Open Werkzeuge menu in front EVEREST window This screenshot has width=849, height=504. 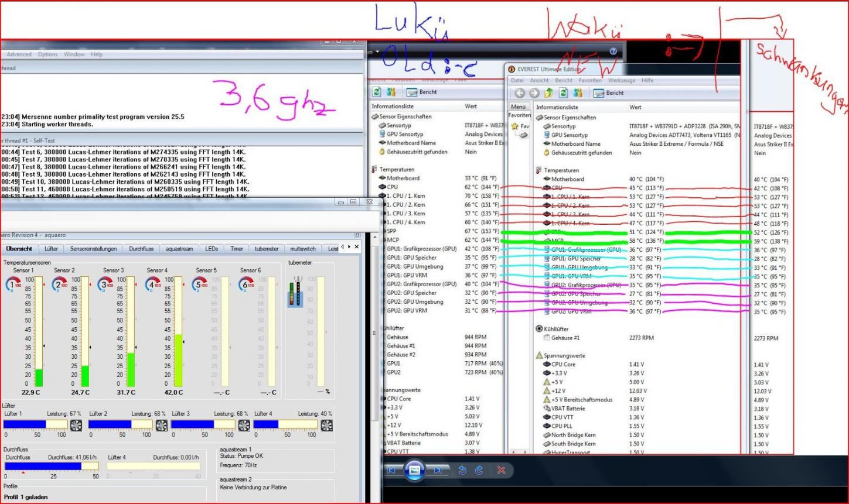(x=622, y=81)
